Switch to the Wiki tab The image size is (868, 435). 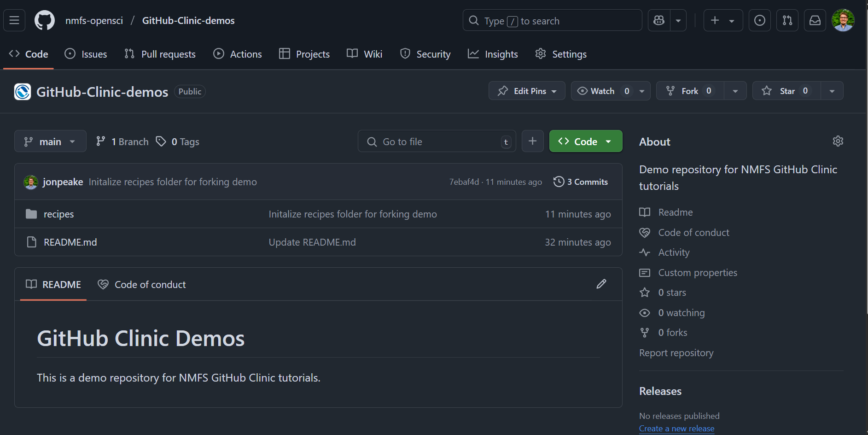(x=364, y=54)
